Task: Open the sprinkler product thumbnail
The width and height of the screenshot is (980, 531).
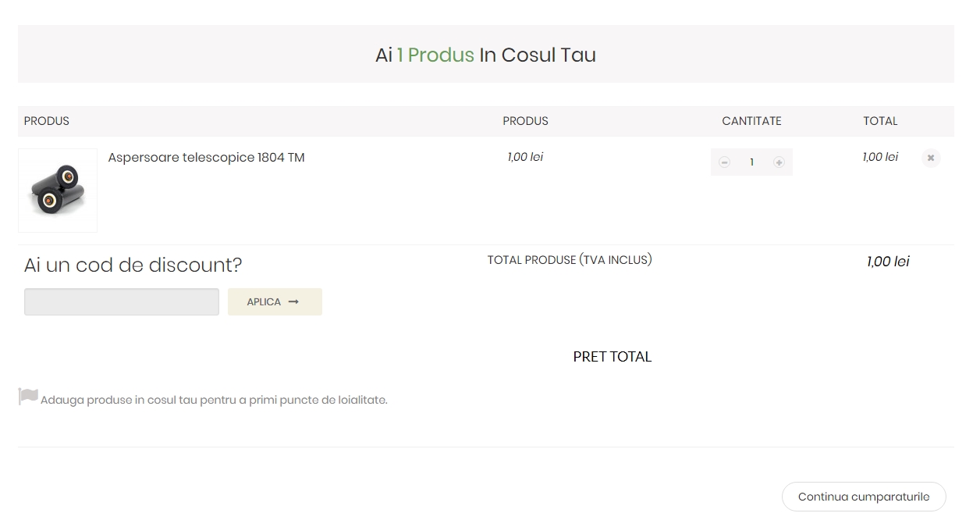Action: point(58,191)
